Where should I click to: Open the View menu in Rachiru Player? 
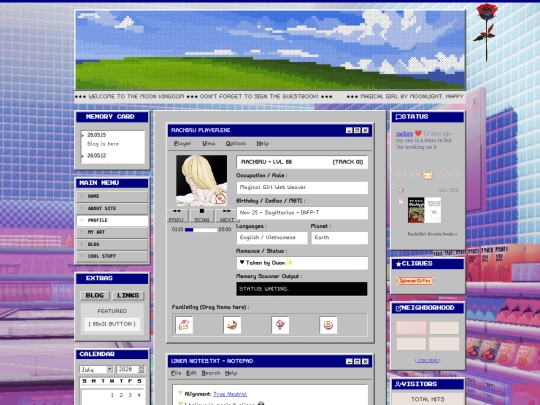pos(208,143)
